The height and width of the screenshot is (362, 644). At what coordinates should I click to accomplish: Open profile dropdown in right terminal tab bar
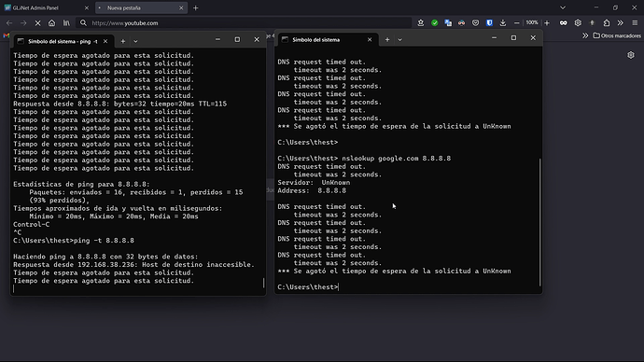pos(399,40)
